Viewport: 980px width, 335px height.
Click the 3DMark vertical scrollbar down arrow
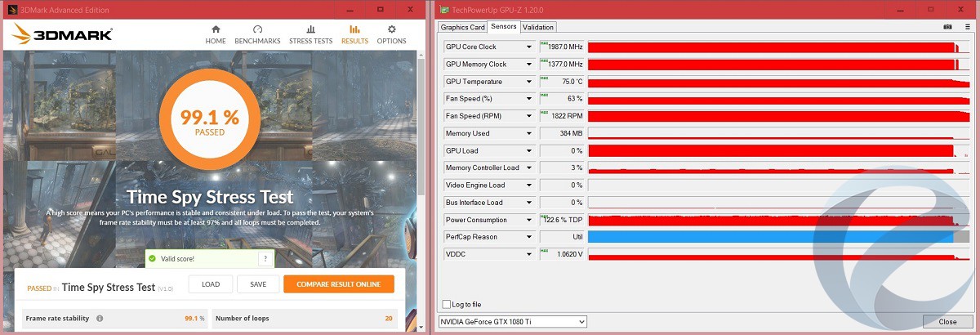[421, 328]
